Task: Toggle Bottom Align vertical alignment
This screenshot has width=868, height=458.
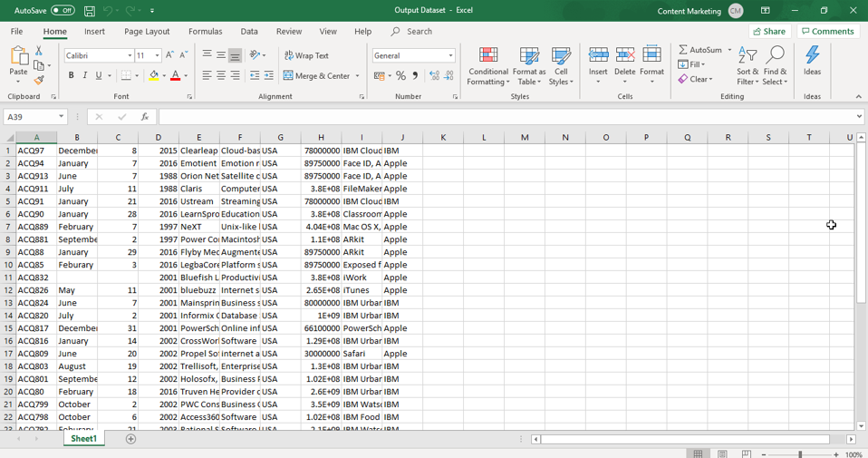Action: coord(235,55)
